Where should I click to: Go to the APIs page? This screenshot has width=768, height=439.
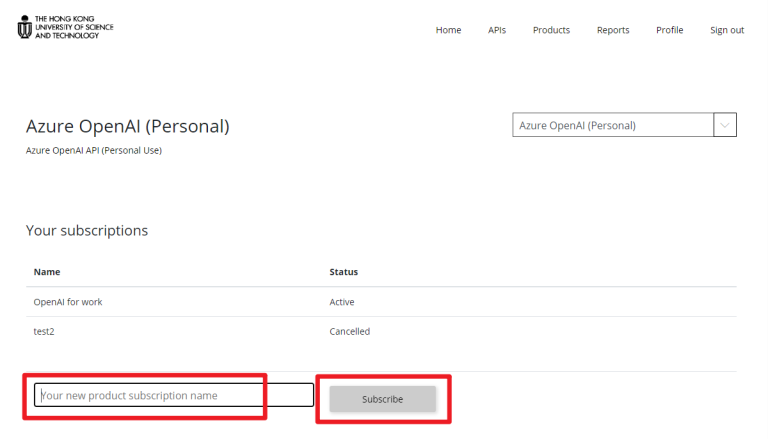[x=497, y=30]
